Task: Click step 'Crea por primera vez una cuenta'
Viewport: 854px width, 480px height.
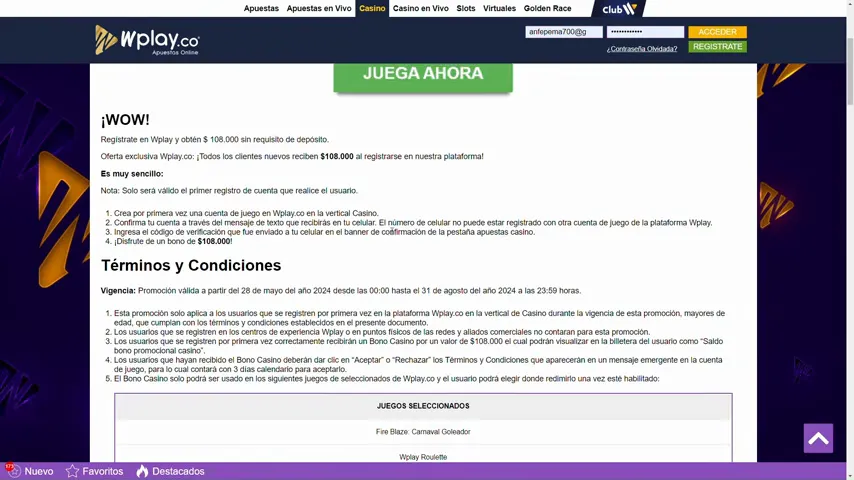Action: 246,213
